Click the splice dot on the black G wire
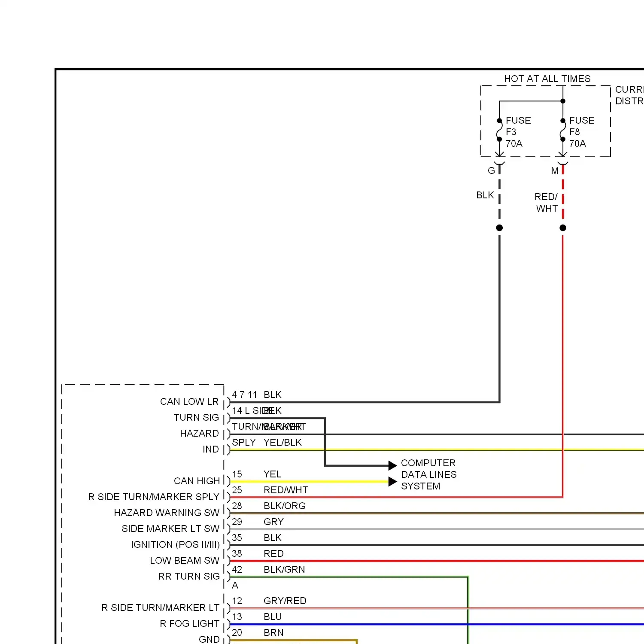This screenshot has height=644, width=644. pos(499,228)
